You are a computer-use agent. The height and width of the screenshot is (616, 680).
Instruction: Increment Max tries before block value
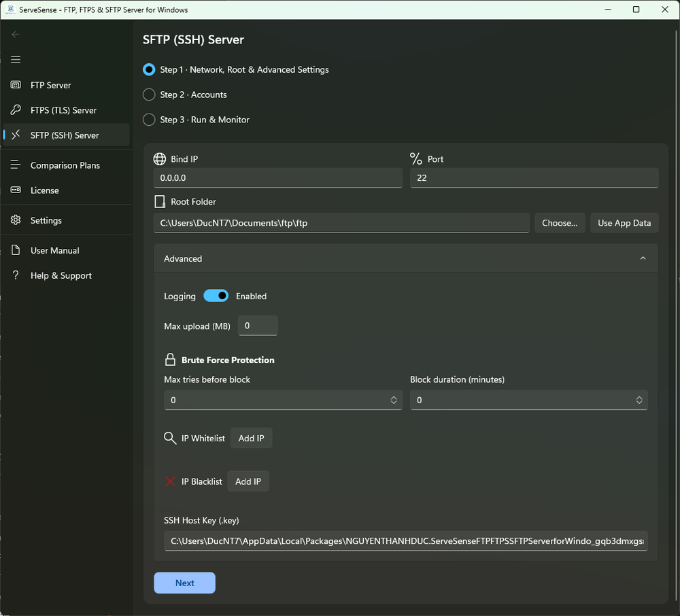(395, 397)
